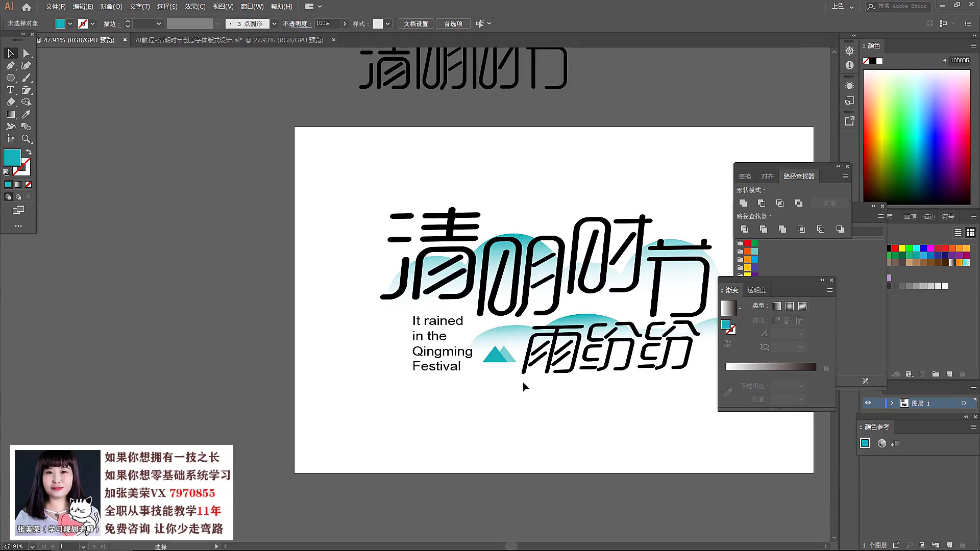Click the Gradient tool in toolbar
Image resolution: width=980 pixels, height=551 pixels.
(x=11, y=114)
